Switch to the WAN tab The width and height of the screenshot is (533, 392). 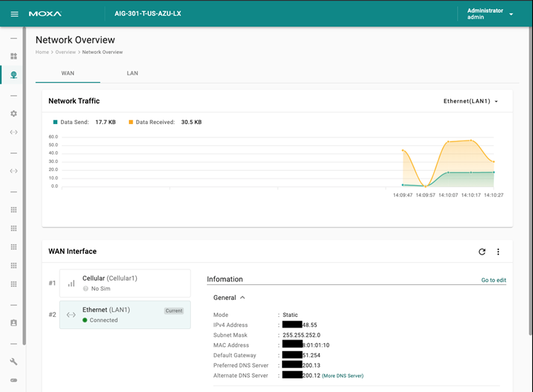point(67,74)
